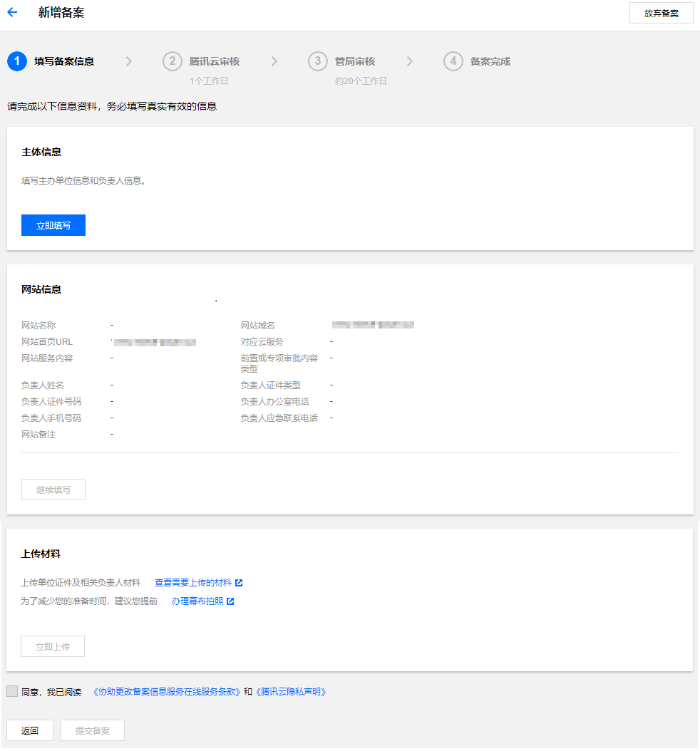Click step 3 circle for bureau review

(318, 61)
